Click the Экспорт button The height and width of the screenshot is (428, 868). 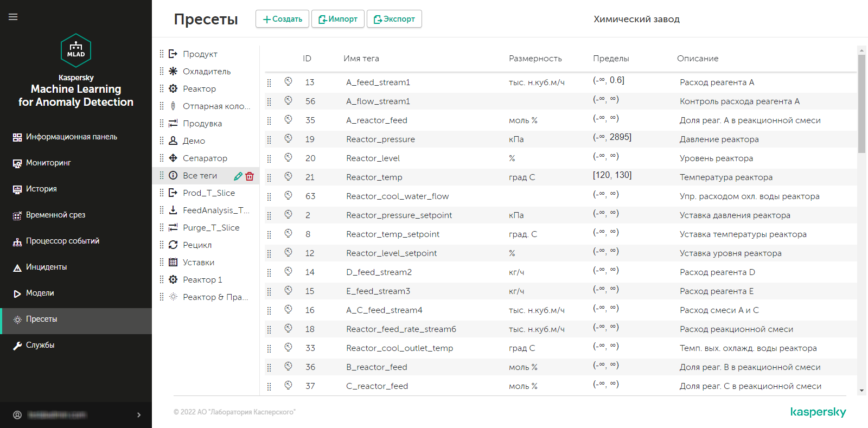pos(394,19)
